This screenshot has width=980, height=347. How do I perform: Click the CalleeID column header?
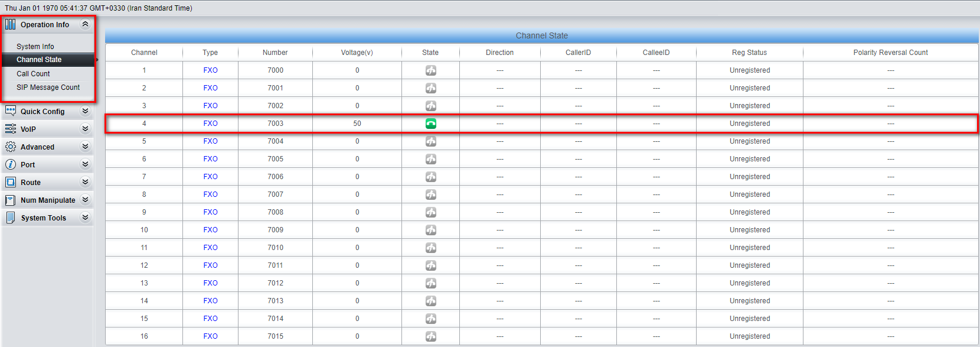tap(656, 53)
